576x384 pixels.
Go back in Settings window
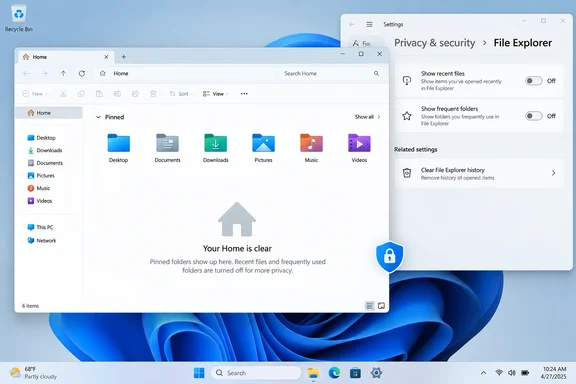pyautogui.click(x=352, y=24)
